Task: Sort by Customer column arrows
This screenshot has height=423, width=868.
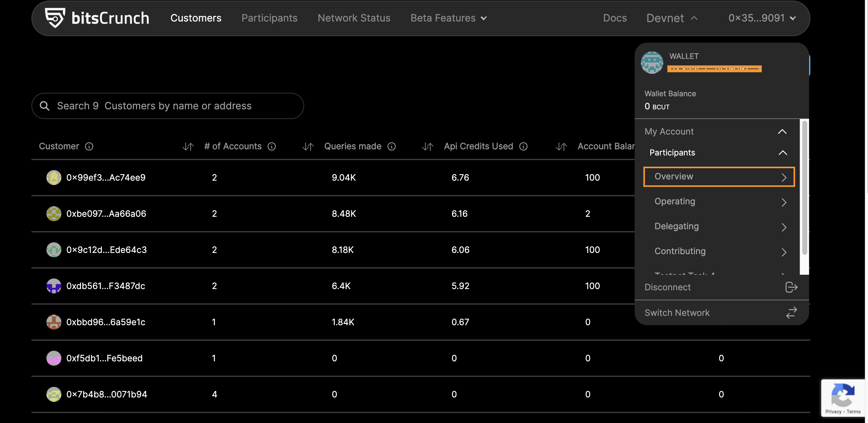Action: pos(188,146)
